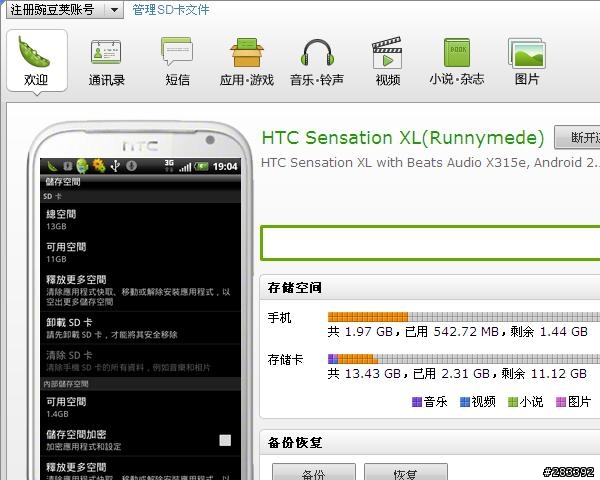Tap SD card 釋放更多空間 on phone screen
Screen dimensions: 600x480
(x=140, y=290)
